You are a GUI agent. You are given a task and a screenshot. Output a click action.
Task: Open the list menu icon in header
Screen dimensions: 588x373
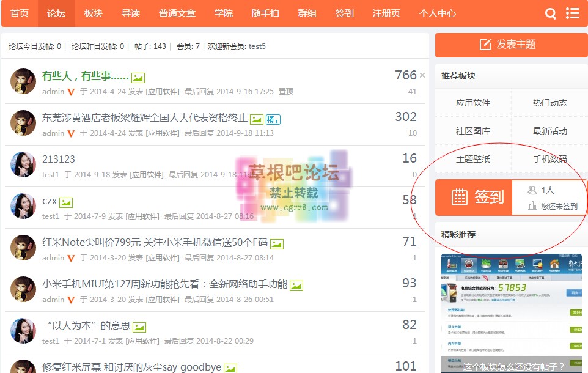572,13
